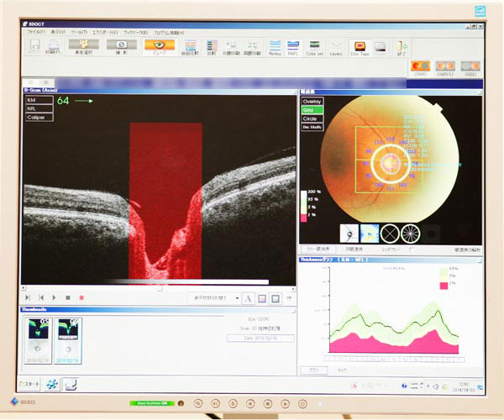Click the stop square button
Image resolution: width=504 pixels, height=420 pixels.
pyautogui.click(x=68, y=298)
